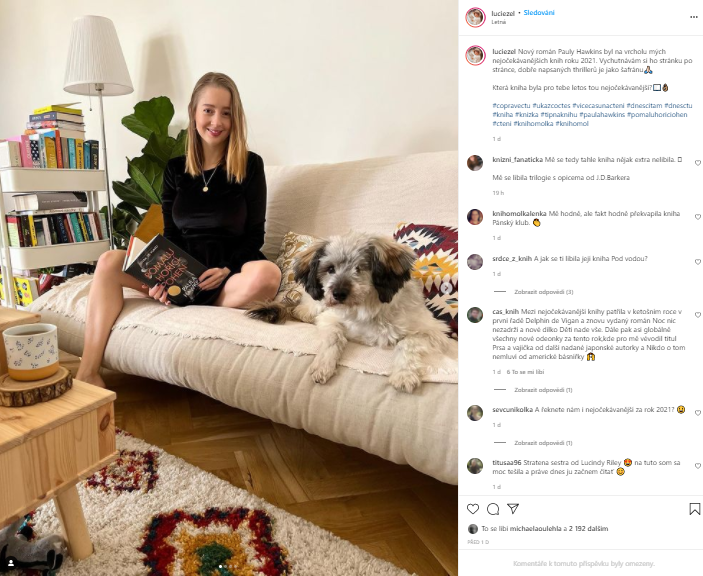Open titusaa96 commenter profile
Screen dimensions: 703x576
[507, 463]
